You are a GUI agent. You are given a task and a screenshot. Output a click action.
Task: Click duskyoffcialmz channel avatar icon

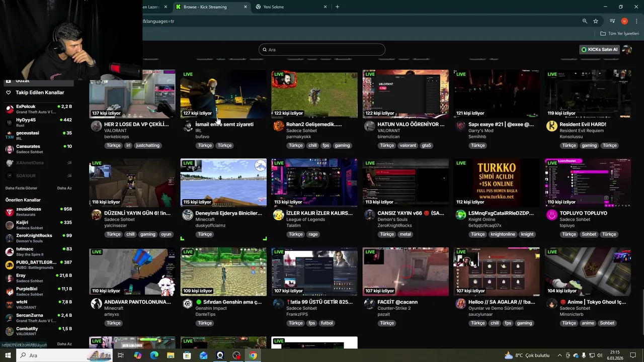click(188, 215)
